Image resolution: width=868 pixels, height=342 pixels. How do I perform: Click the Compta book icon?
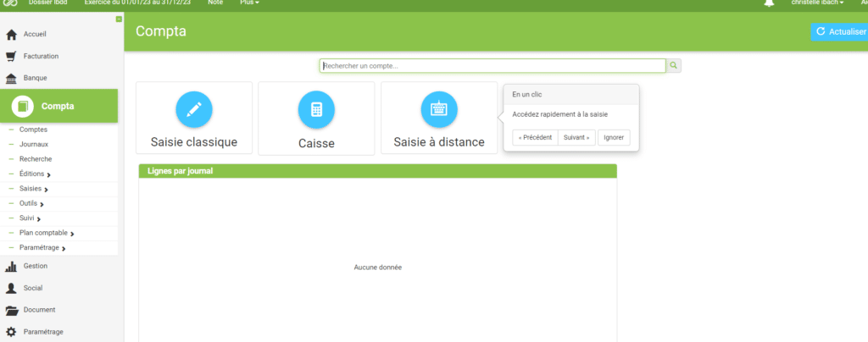click(22, 106)
